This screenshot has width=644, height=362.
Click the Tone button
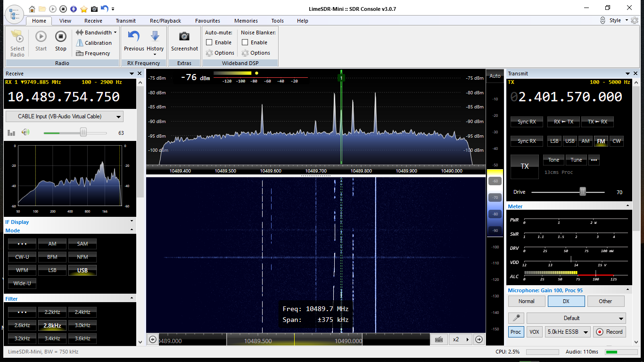[x=553, y=160]
